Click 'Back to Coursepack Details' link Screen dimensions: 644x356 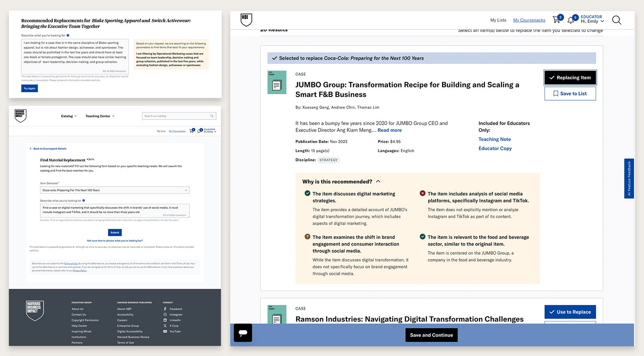[x=48, y=149]
